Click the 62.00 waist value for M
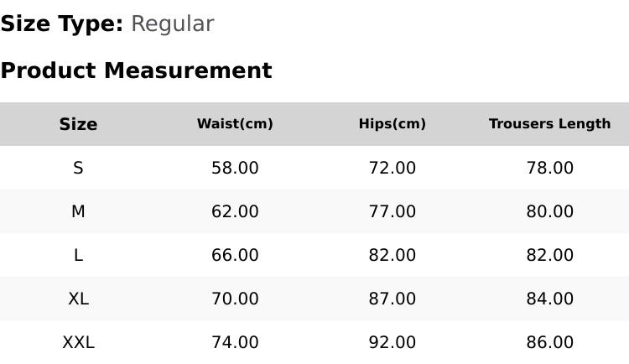 click(235, 211)
